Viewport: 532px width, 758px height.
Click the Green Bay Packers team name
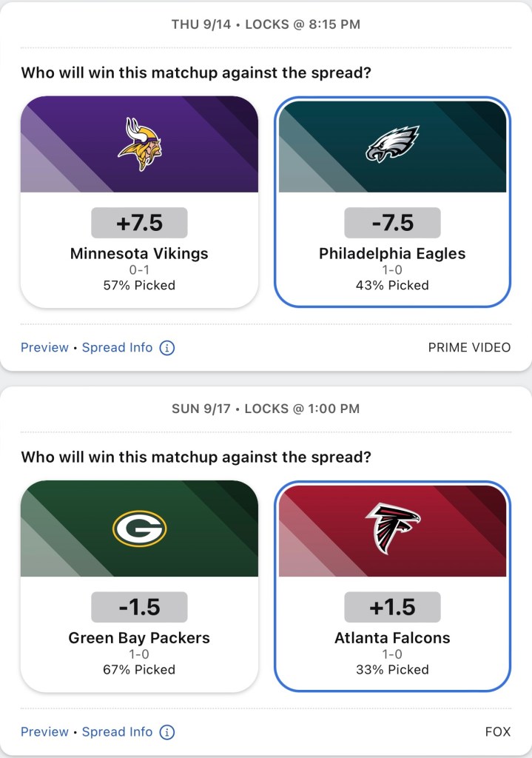[139, 638]
